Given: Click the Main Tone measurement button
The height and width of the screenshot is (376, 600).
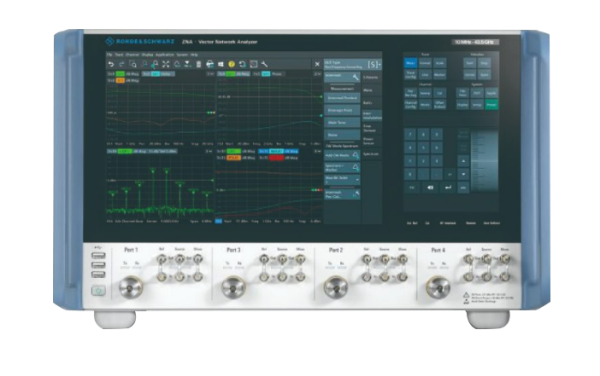Looking at the screenshot, I should point(342,122).
